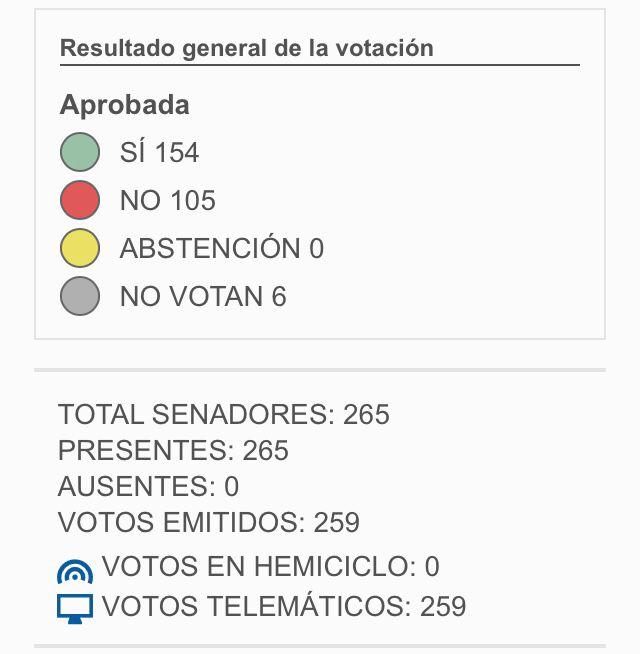This screenshot has height=654, width=640.
Task: Click the underline below the results heading
Action: coord(320,66)
